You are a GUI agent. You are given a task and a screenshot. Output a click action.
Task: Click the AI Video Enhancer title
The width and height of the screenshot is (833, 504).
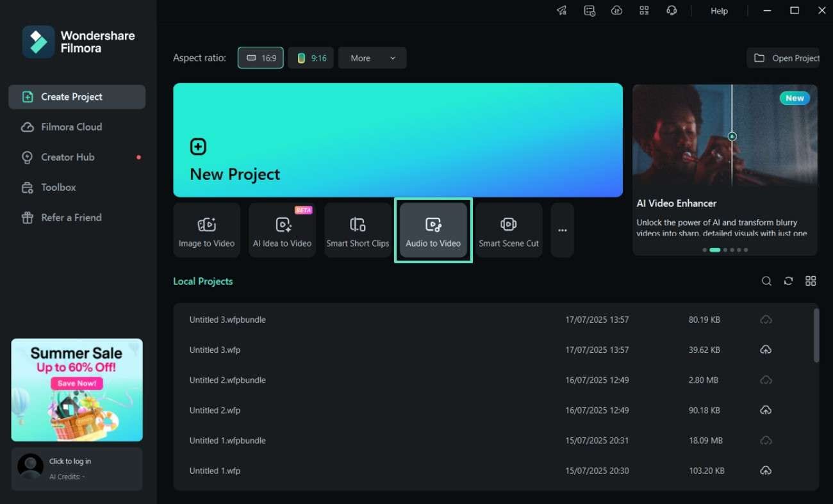click(x=677, y=203)
